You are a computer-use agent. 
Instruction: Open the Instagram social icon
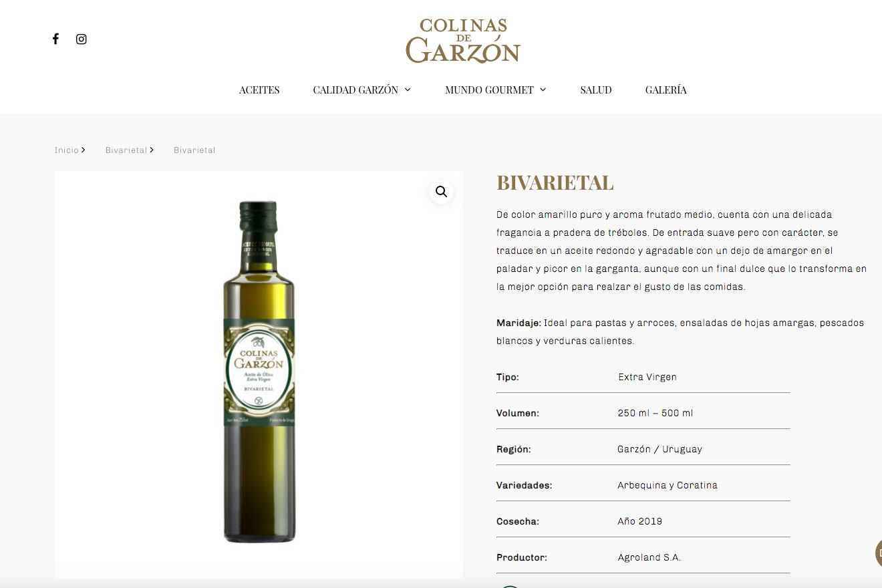click(x=82, y=39)
